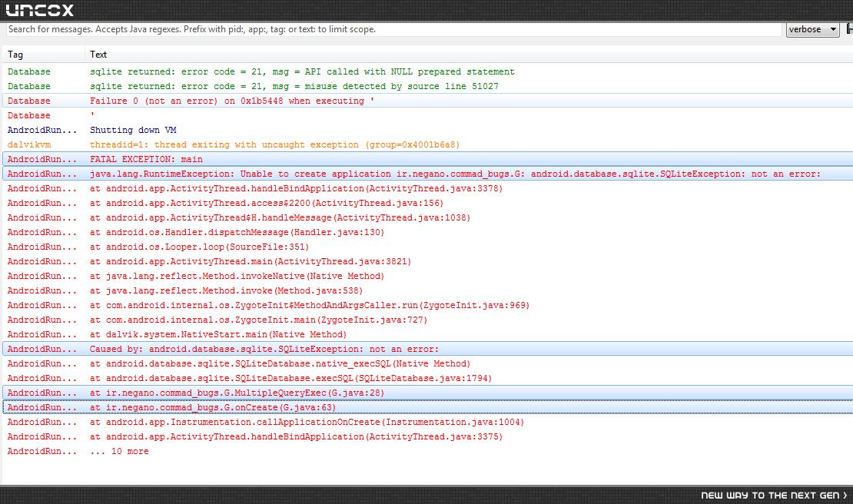Click the log message search field
Viewport: 853px width, 504px height.
(394, 29)
